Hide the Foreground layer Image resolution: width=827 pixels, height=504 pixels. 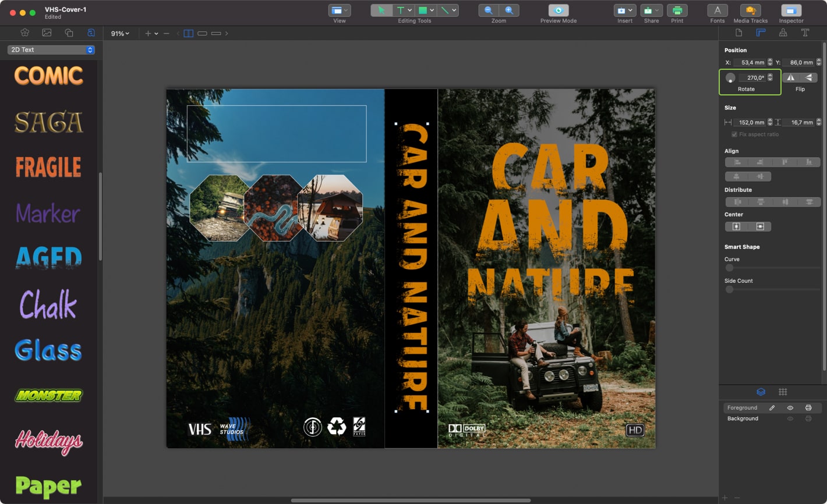click(x=790, y=407)
